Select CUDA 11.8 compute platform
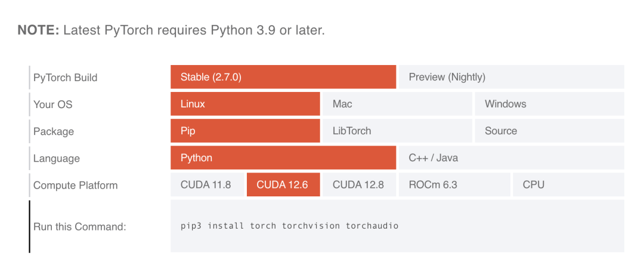This screenshot has width=644, height=268. pyautogui.click(x=206, y=185)
